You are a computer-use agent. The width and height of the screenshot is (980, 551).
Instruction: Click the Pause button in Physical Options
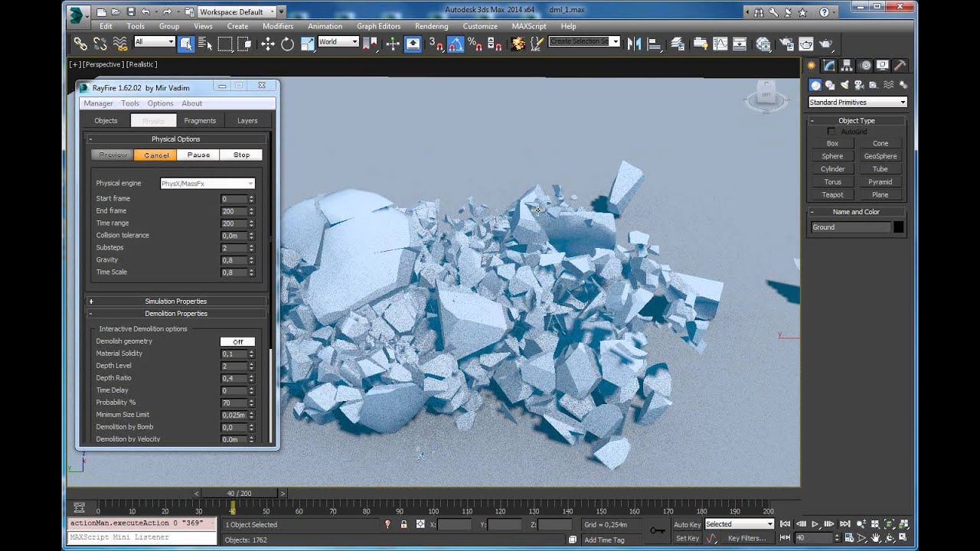[x=198, y=155]
